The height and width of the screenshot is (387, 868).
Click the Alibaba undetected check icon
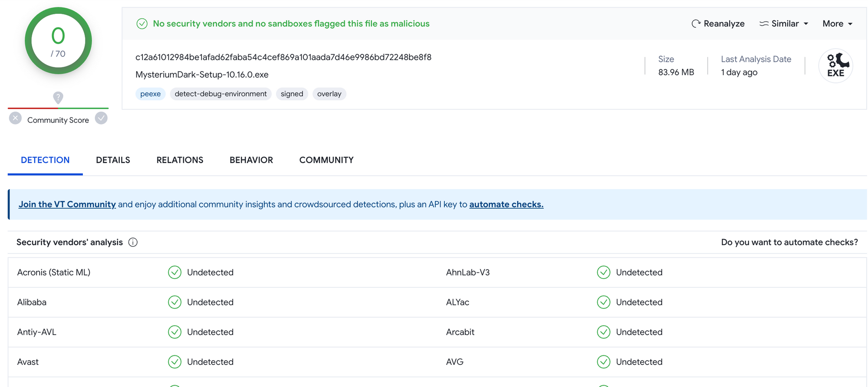(174, 302)
